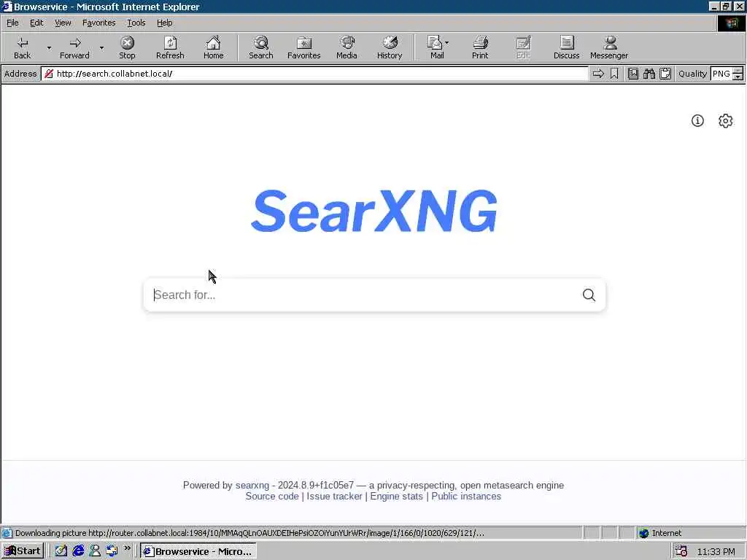Viewport: 747px width, 560px height.
Task: Open the Favorites menu
Action: click(x=99, y=23)
